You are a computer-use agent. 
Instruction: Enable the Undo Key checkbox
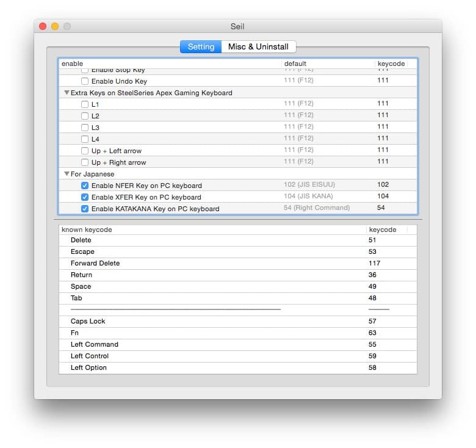[x=85, y=81]
